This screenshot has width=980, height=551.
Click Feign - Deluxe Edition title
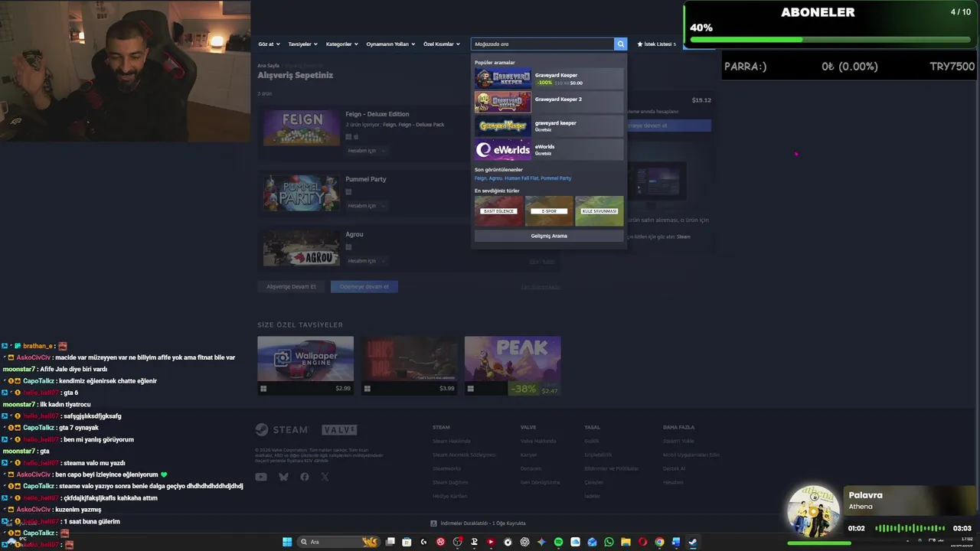tap(377, 114)
